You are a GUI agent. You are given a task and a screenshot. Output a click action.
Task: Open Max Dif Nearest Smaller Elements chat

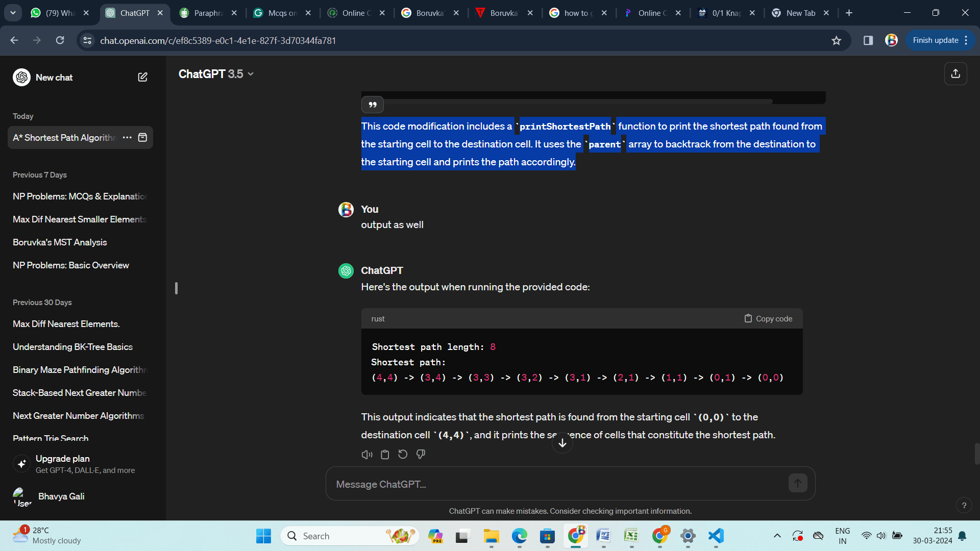coord(80,219)
